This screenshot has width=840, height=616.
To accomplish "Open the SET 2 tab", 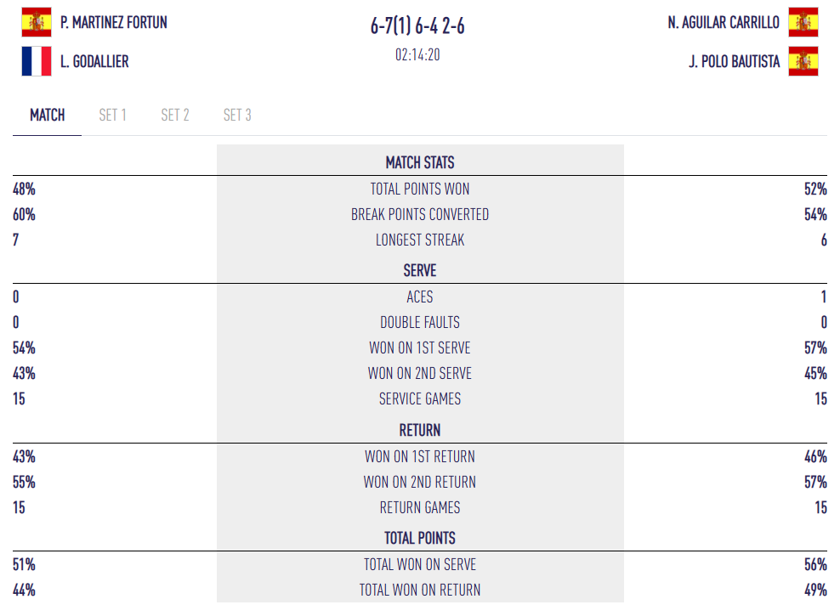I will point(175,115).
